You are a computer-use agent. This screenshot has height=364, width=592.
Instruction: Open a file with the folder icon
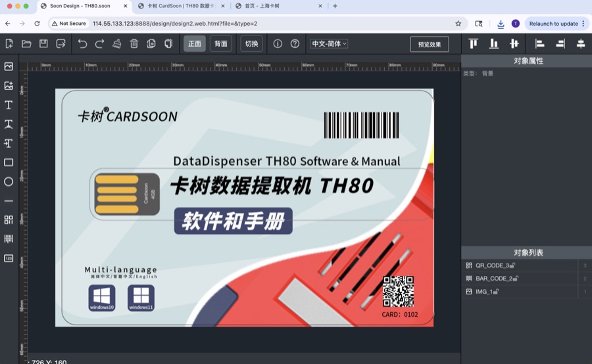click(x=26, y=44)
